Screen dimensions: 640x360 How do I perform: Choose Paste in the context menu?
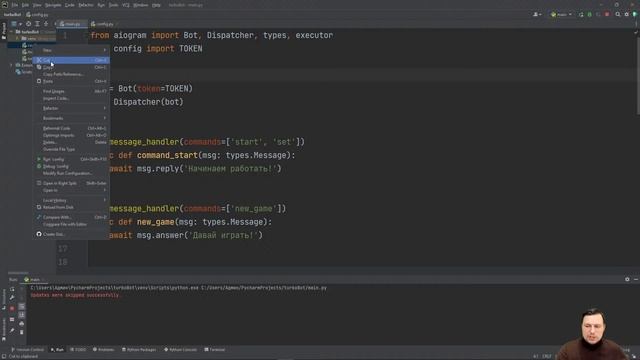[x=71, y=81]
